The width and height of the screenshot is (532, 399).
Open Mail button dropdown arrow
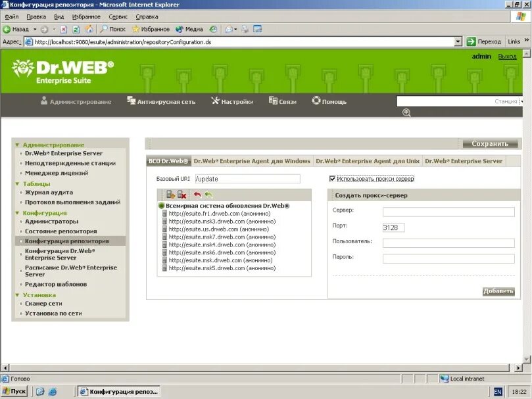pos(235,30)
